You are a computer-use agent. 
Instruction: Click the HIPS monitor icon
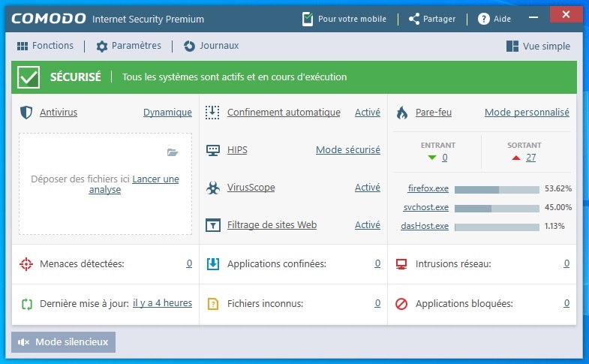coord(213,150)
